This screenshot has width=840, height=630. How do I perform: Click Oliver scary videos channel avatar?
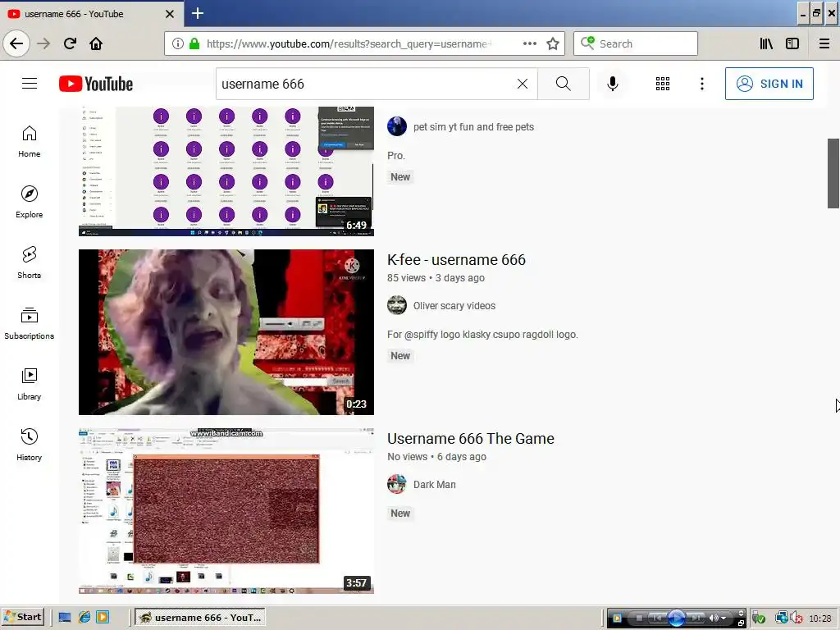click(397, 305)
